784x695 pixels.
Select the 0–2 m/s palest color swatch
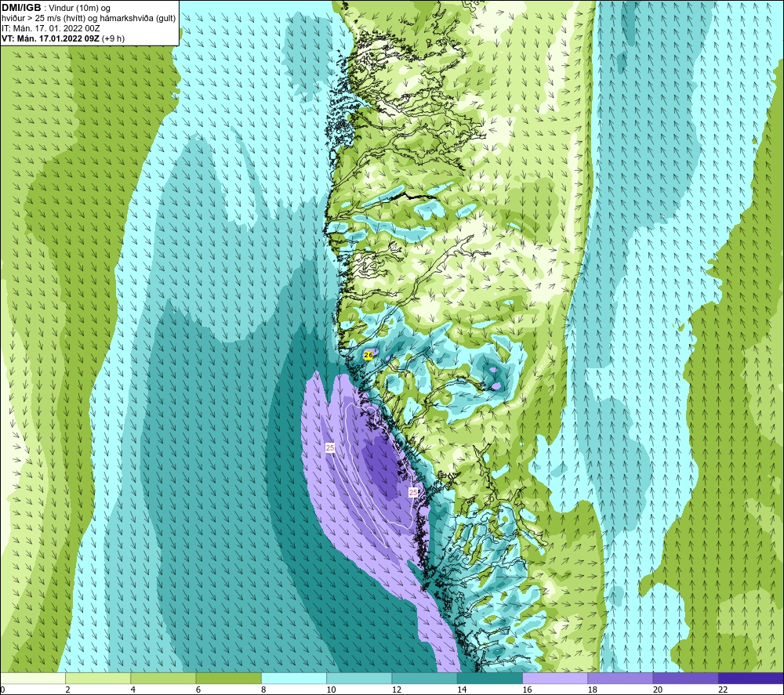[33, 679]
